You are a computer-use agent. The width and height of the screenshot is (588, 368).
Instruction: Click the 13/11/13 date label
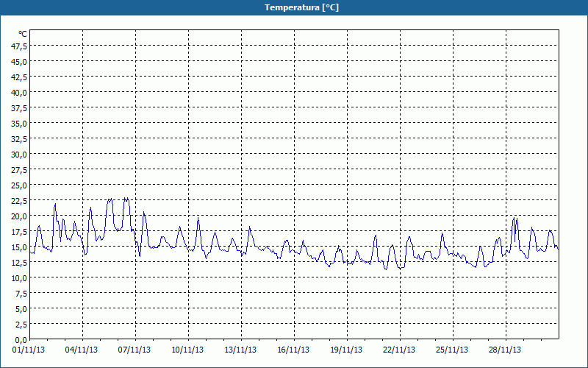(240, 350)
